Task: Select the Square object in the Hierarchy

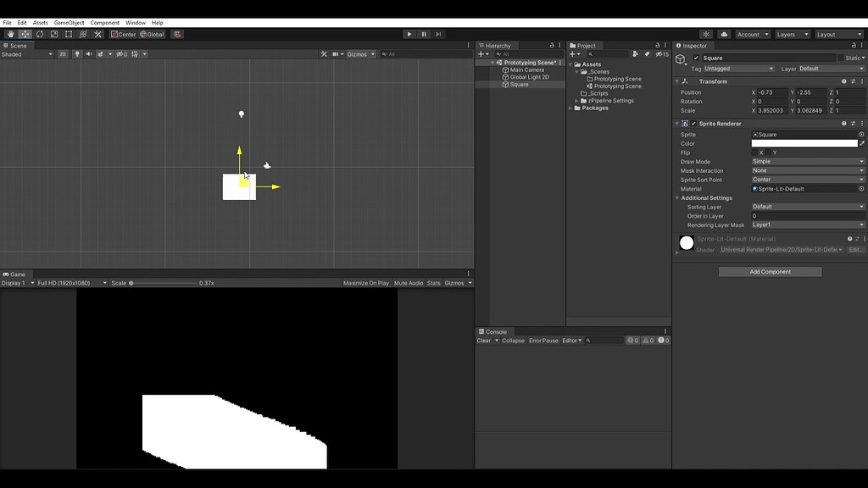Action: pos(519,84)
